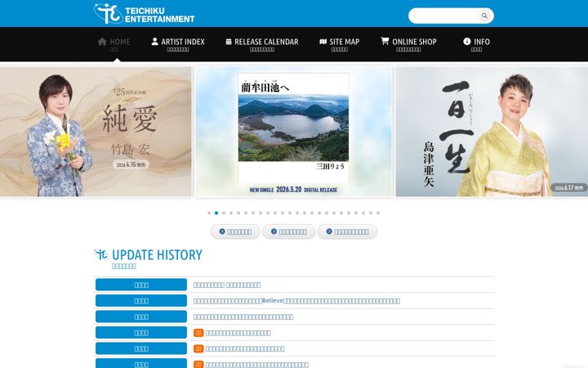588x368 pixels.
Task: Click the leftmost pill button under carousel dots
Action: tap(235, 231)
